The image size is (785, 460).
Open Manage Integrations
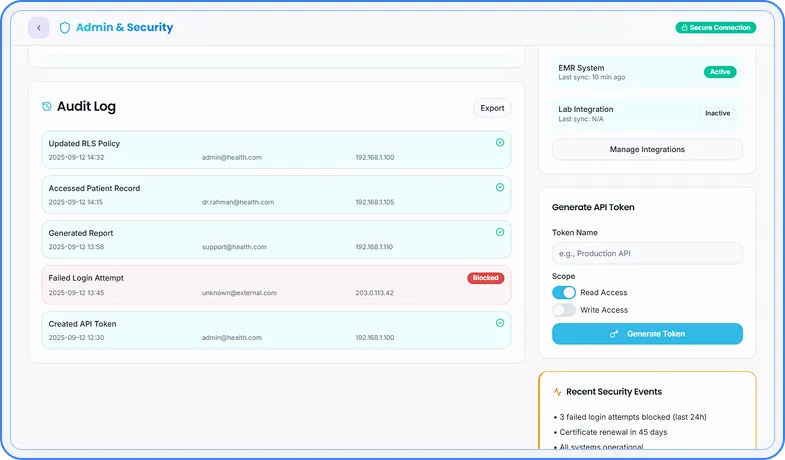click(x=647, y=149)
